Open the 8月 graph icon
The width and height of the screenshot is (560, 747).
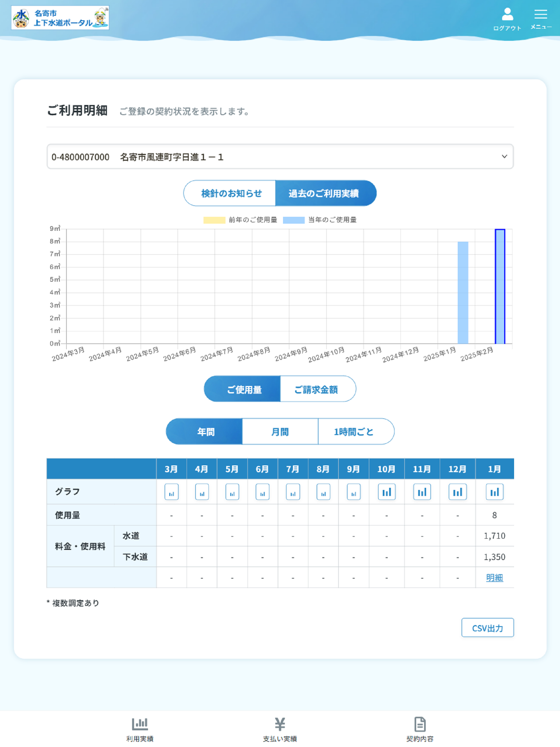tap(323, 492)
